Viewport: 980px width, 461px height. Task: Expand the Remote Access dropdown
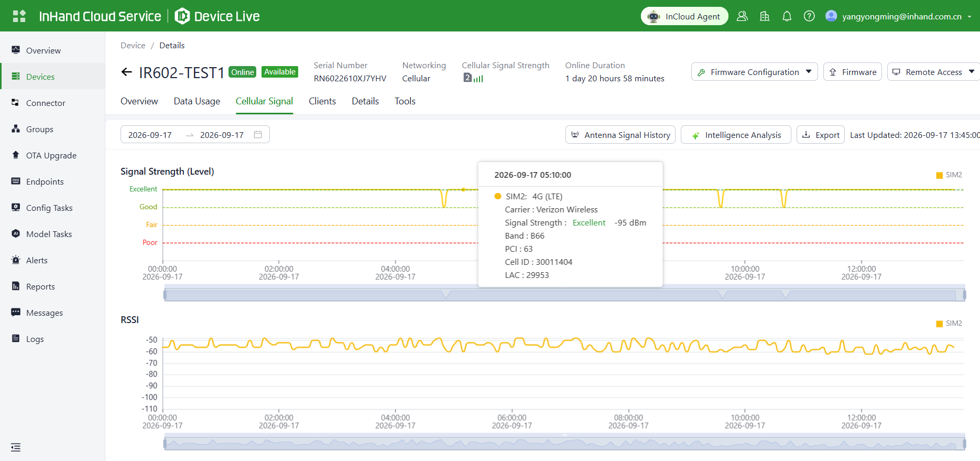933,72
